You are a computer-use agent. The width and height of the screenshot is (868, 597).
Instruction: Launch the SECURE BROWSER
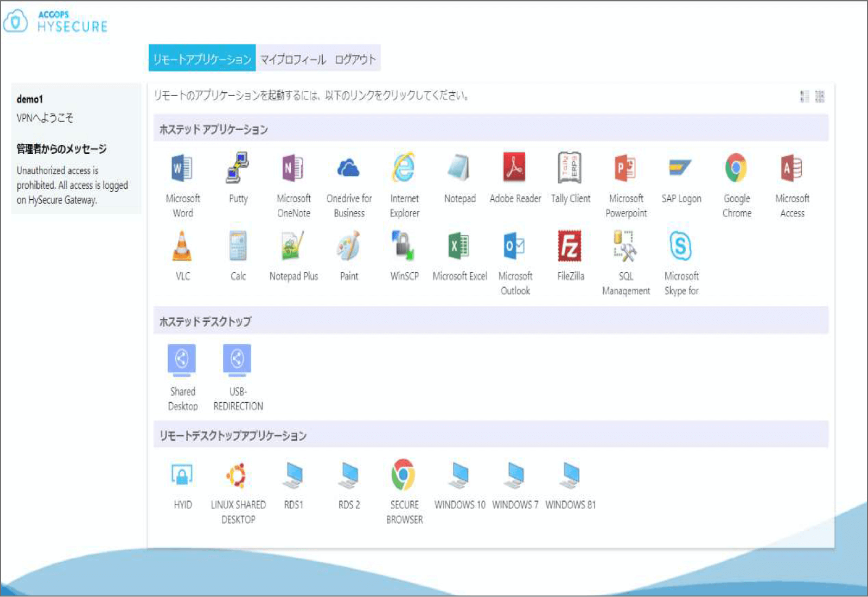tap(404, 474)
